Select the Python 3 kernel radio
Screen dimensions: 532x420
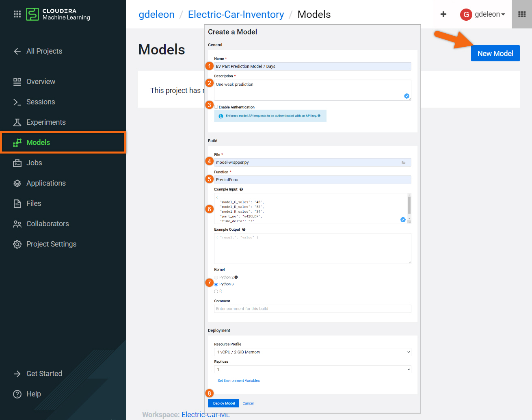pos(216,284)
